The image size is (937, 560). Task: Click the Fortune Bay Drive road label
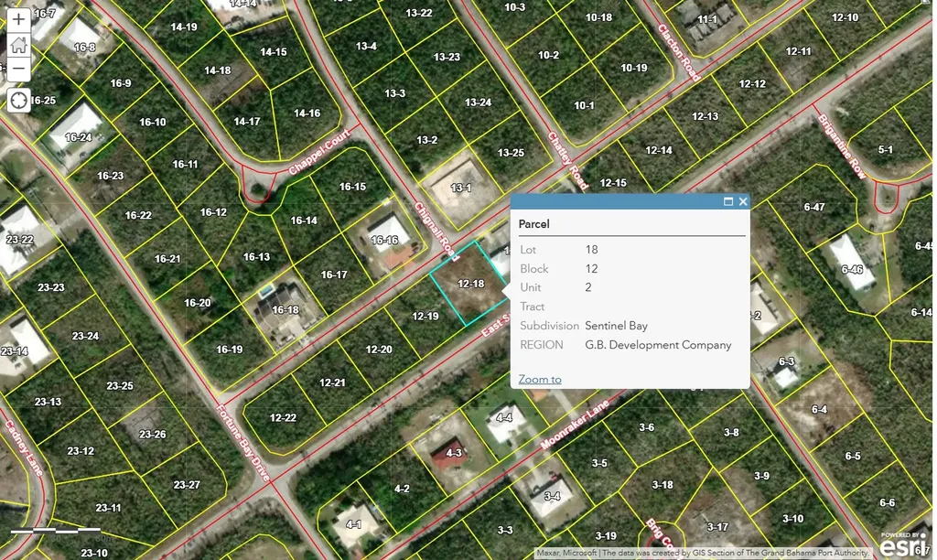coord(243,443)
